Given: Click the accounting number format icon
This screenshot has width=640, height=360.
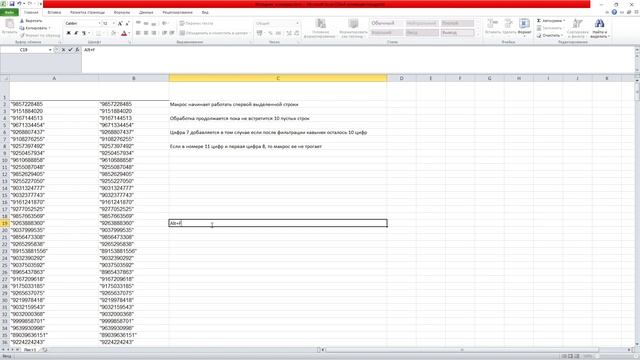Looking at the screenshot, I should point(260,33).
